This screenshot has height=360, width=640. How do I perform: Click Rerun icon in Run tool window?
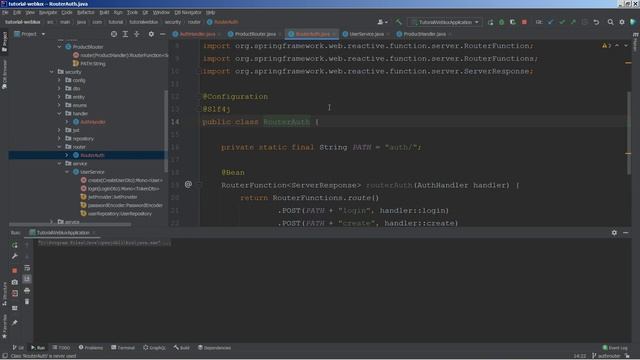point(15,245)
